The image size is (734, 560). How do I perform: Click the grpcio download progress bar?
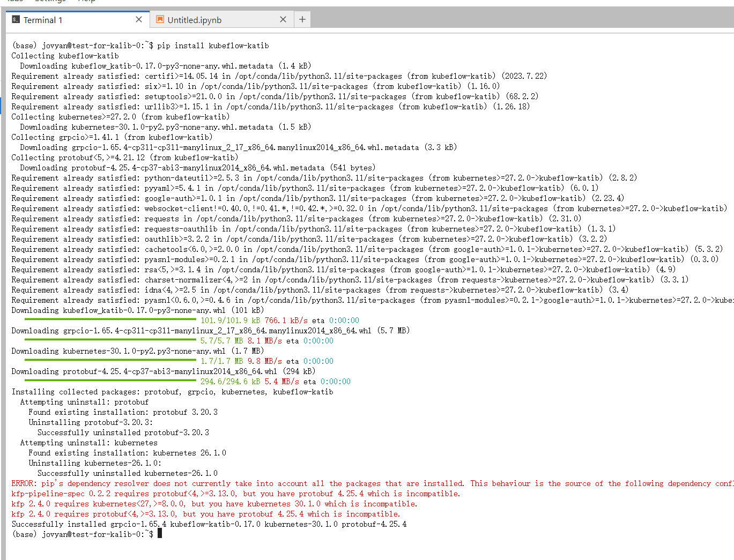pyautogui.click(x=110, y=340)
